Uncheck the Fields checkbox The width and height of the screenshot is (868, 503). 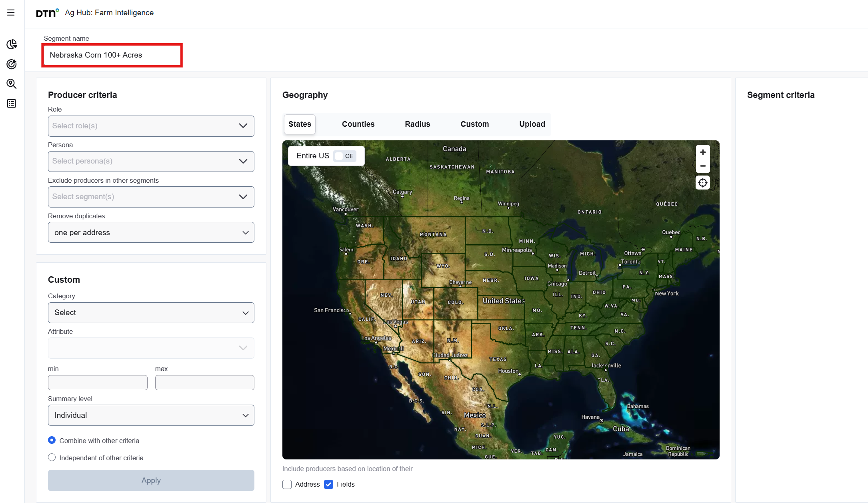pyautogui.click(x=328, y=484)
